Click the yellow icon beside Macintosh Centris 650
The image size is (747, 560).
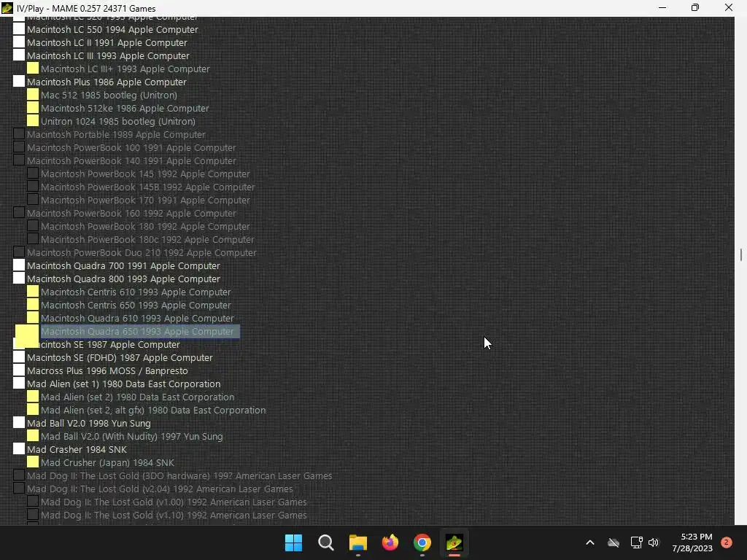pos(33,305)
